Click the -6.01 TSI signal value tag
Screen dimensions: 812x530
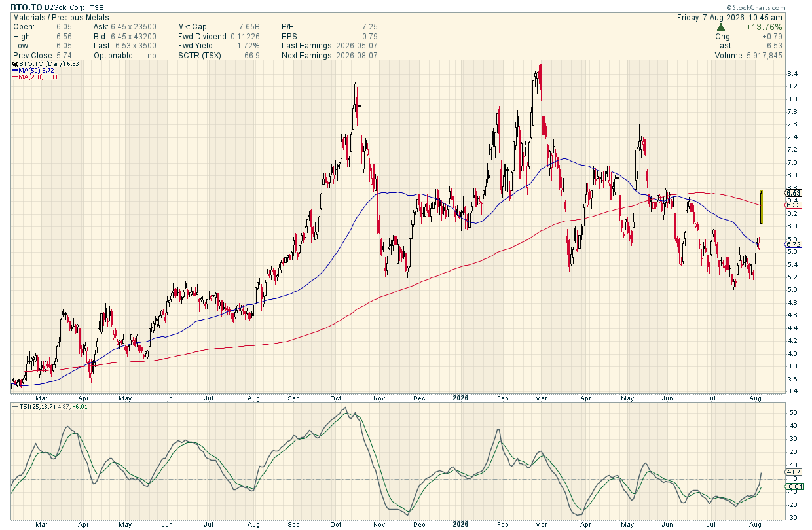point(794,486)
